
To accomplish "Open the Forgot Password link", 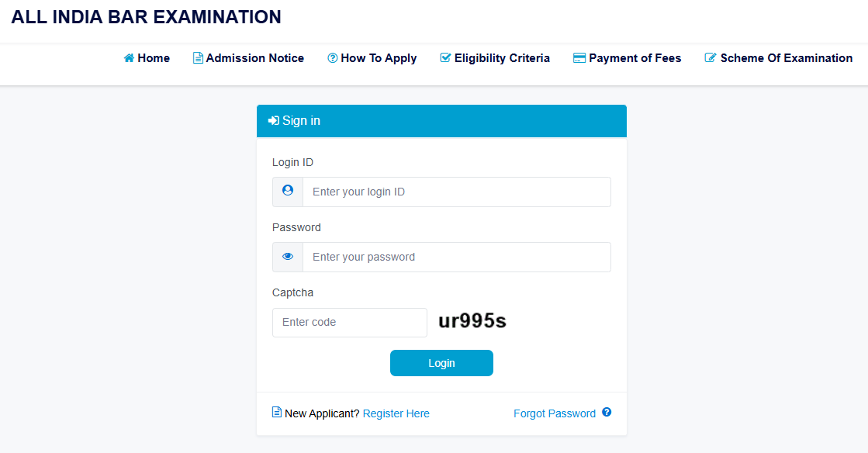I will (554, 413).
